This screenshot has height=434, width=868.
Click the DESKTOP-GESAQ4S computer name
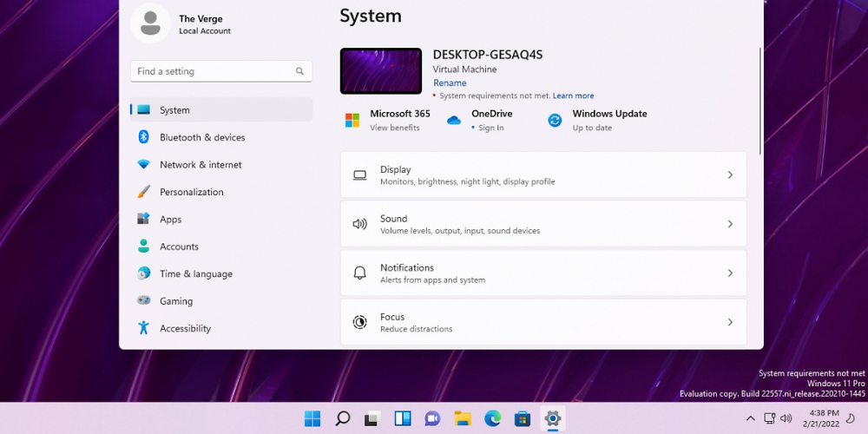(488, 55)
